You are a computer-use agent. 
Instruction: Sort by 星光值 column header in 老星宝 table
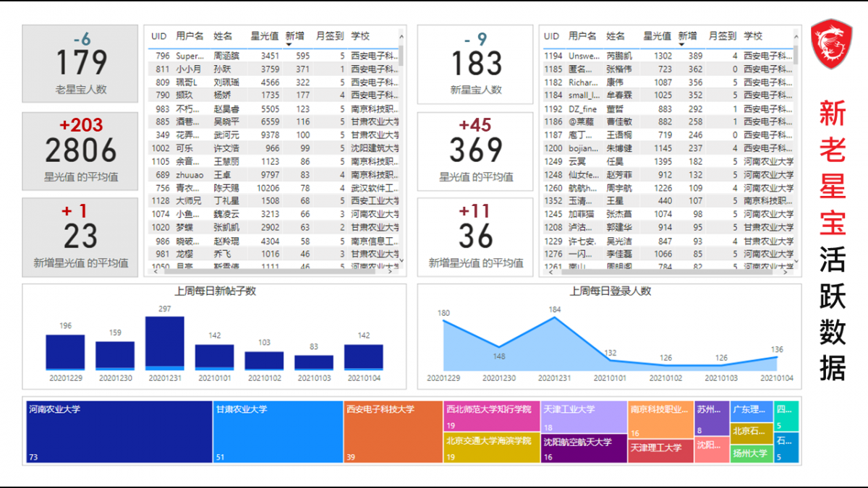(265, 36)
